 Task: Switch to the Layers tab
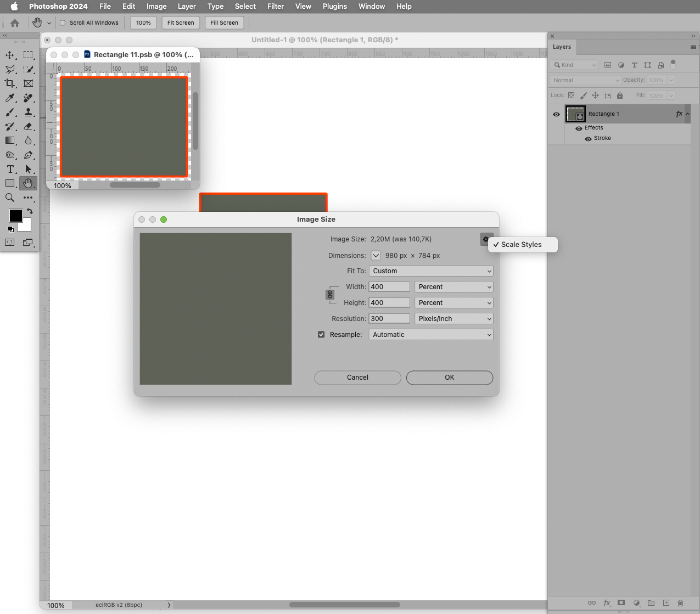click(562, 47)
